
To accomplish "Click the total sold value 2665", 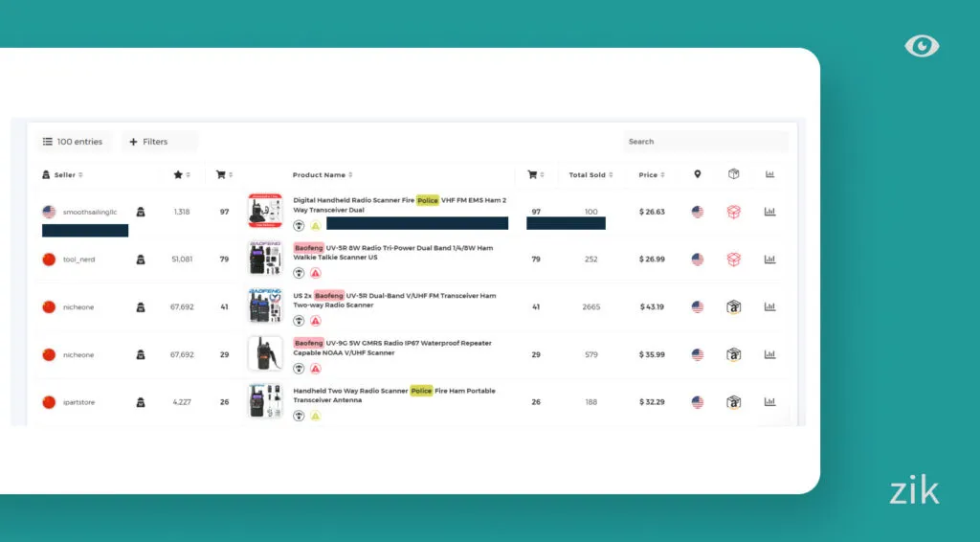I will click(x=591, y=307).
